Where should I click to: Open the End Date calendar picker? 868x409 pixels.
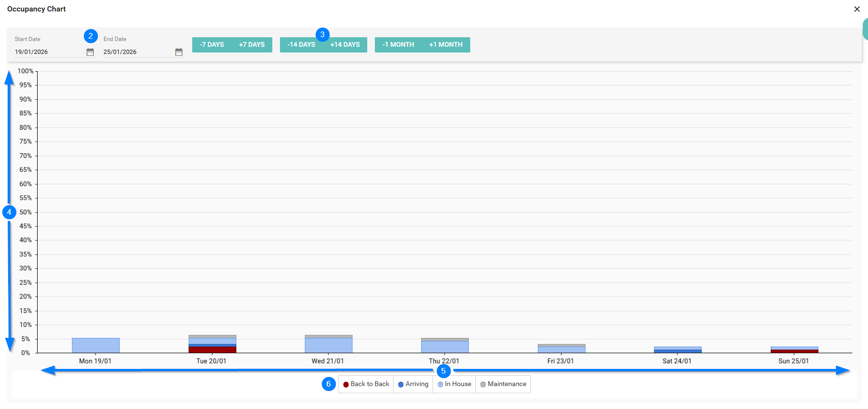tap(179, 52)
